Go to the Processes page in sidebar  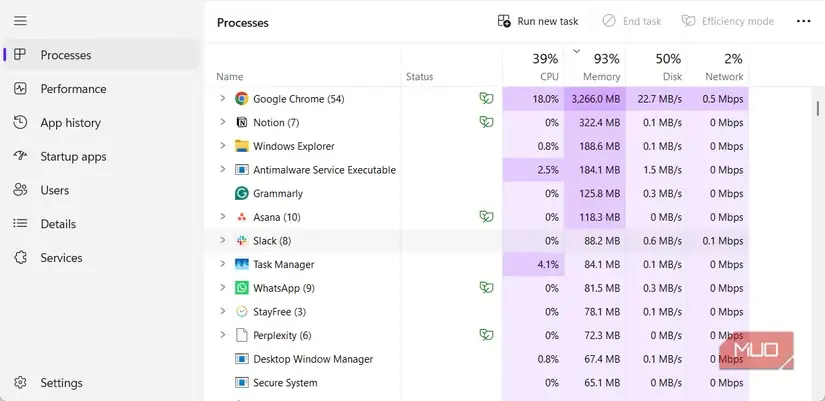102,55
